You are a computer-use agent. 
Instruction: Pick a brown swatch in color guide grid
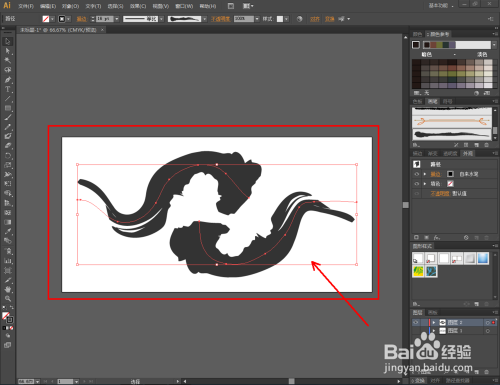point(452,68)
